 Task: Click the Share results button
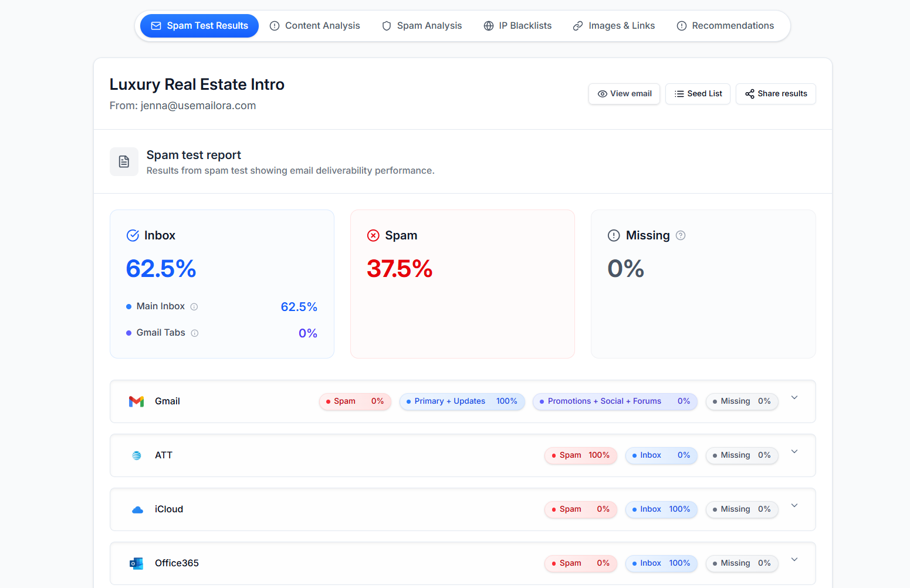coord(776,94)
